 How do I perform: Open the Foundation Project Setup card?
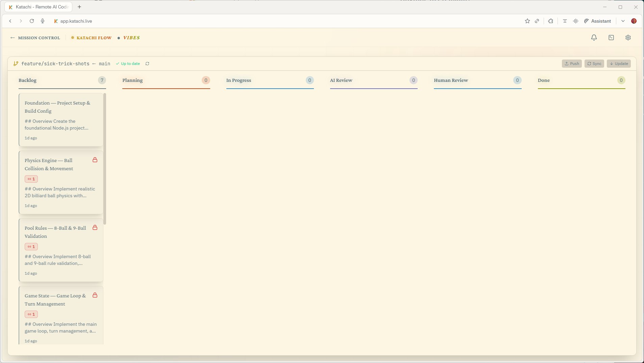pos(60,119)
